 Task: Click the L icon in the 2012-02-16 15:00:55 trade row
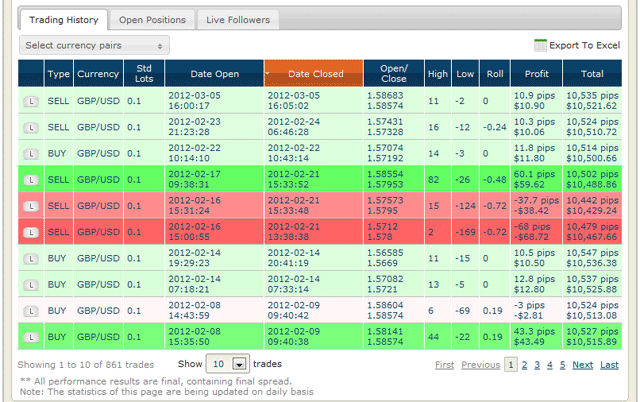point(31,232)
